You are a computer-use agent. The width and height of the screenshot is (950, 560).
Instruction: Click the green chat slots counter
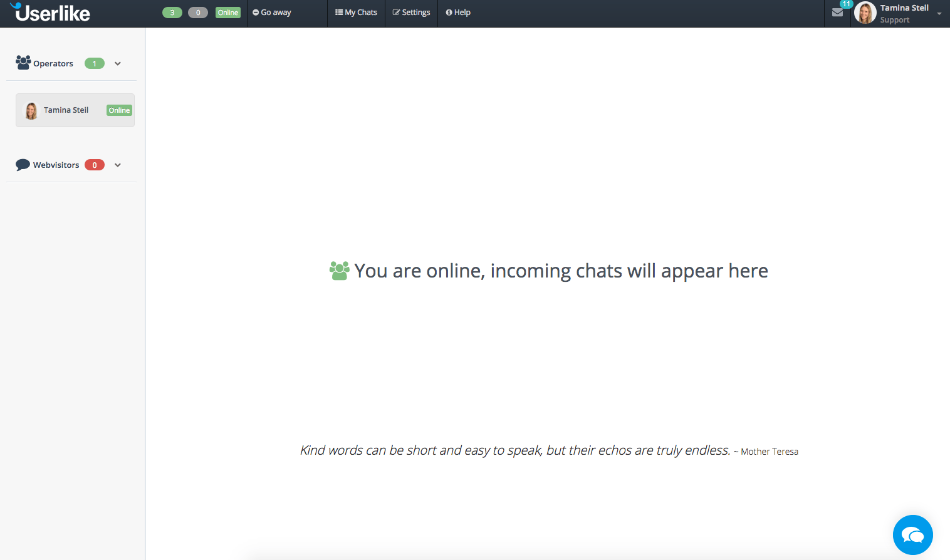(172, 12)
